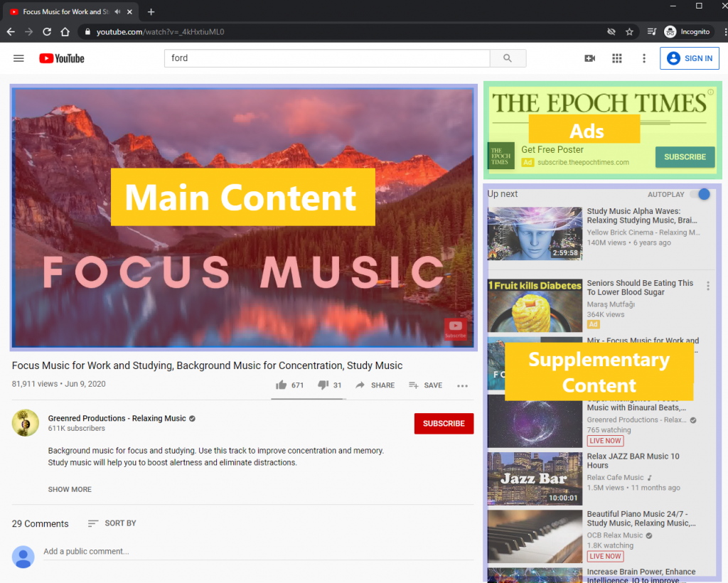The width and height of the screenshot is (728, 583).
Task: Subscribe to Greenred Productions with red button
Action: click(x=444, y=423)
